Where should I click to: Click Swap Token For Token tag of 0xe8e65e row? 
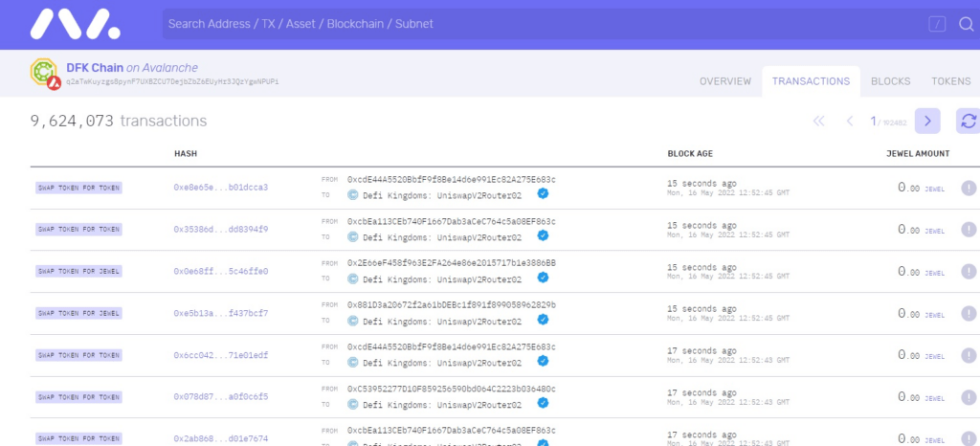point(78,188)
